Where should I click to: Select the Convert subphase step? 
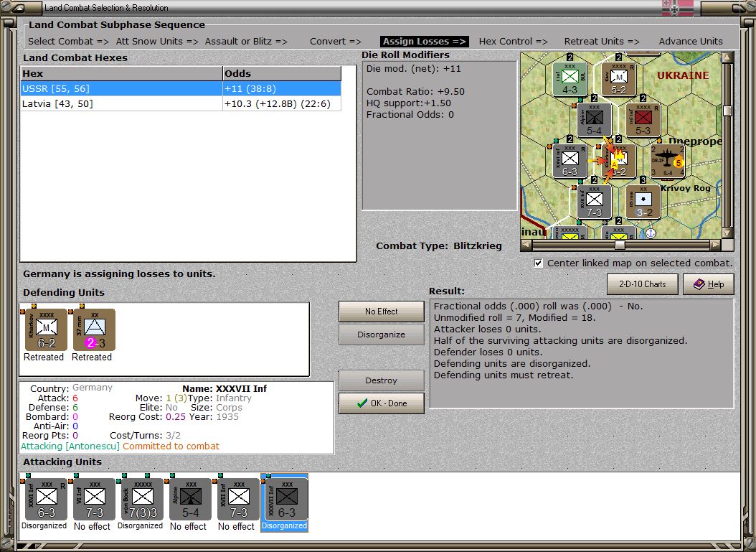pyautogui.click(x=335, y=42)
